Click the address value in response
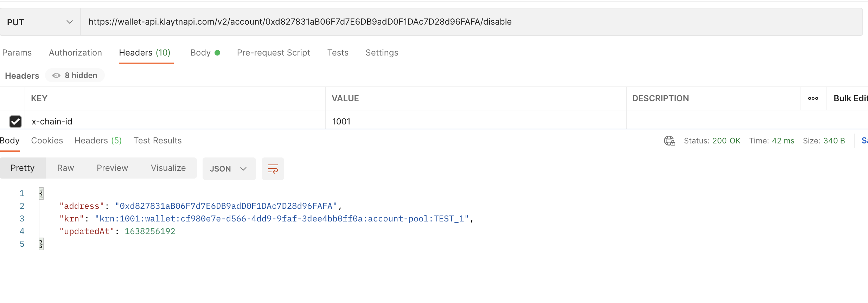 [226, 206]
